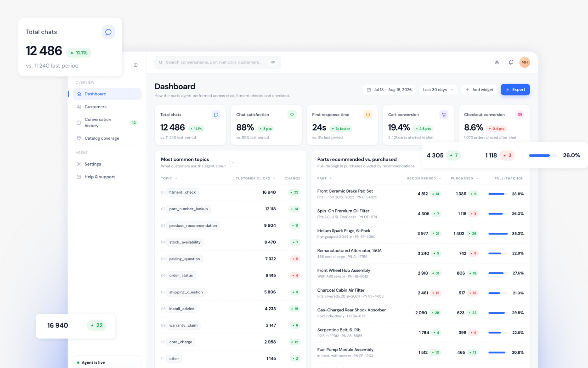The width and height of the screenshot is (588, 368).
Task: Click pull-through bar for Front Ceramic Brake Pad Set
Action: click(498, 194)
